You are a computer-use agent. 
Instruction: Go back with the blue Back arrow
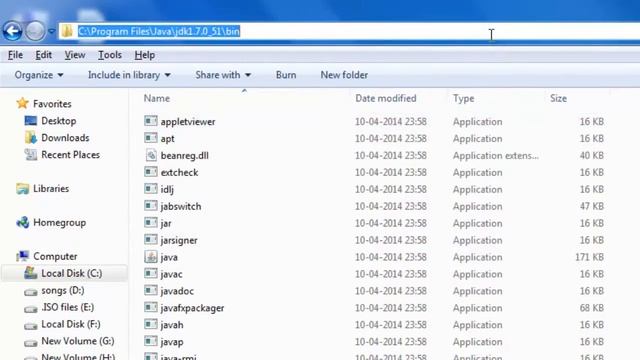(x=13, y=31)
